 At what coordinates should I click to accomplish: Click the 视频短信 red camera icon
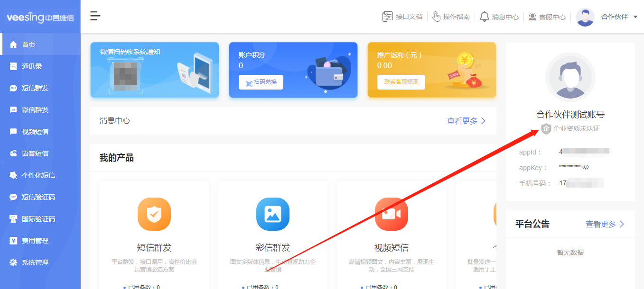point(391,214)
